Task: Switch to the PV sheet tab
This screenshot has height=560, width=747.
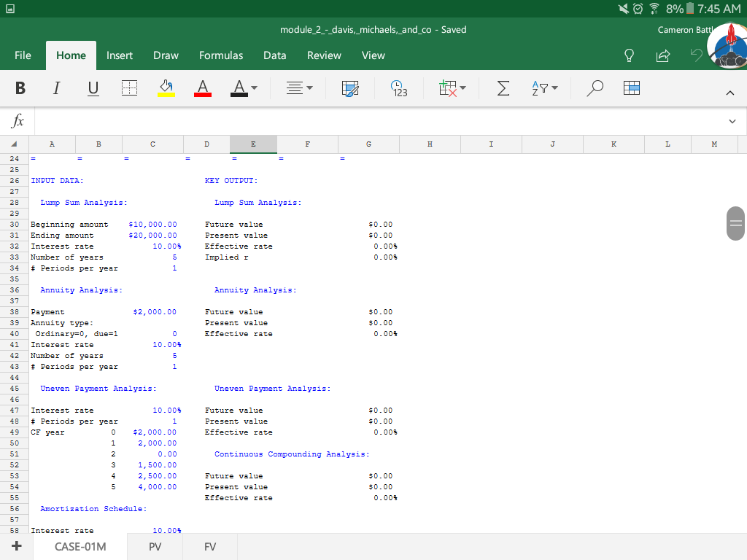Action: [x=155, y=546]
